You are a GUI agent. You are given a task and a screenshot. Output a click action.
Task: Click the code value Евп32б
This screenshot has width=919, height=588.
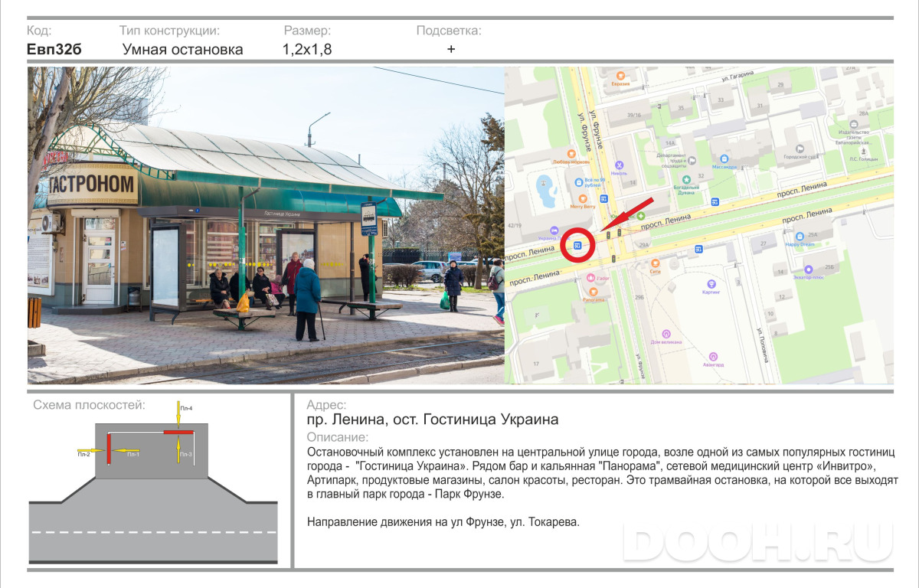click(54, 50)
